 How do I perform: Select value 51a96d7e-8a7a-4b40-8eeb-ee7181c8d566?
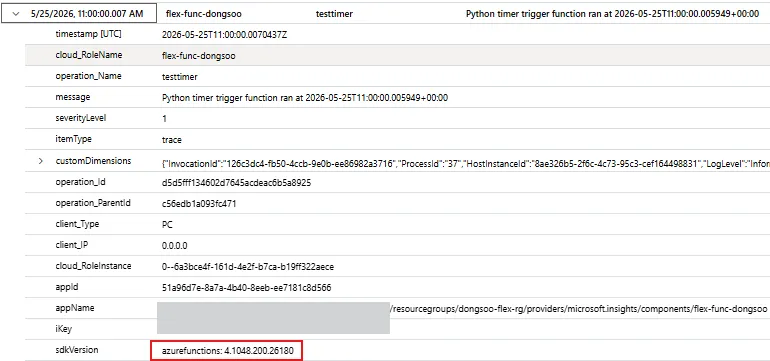(x=246, y=288)
